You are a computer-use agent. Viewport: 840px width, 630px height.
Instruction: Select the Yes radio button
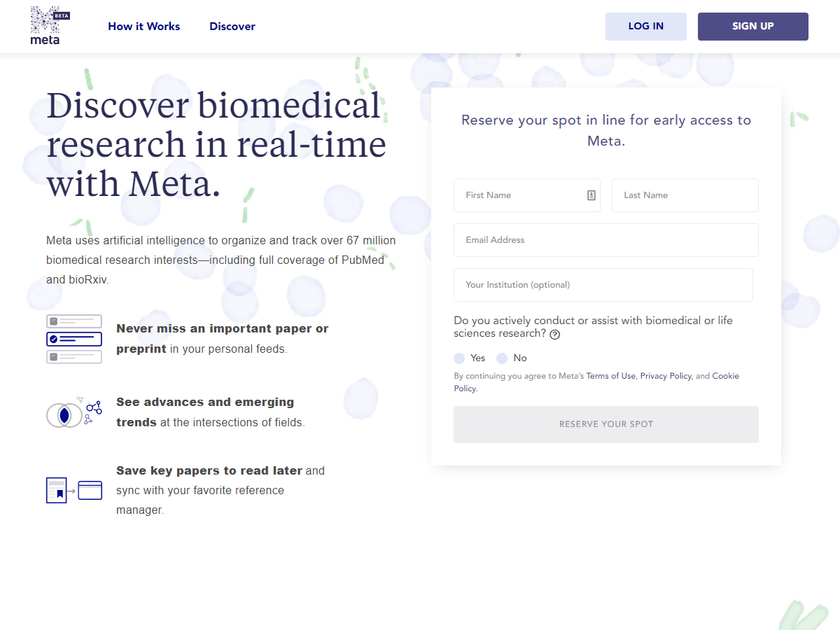459,358
